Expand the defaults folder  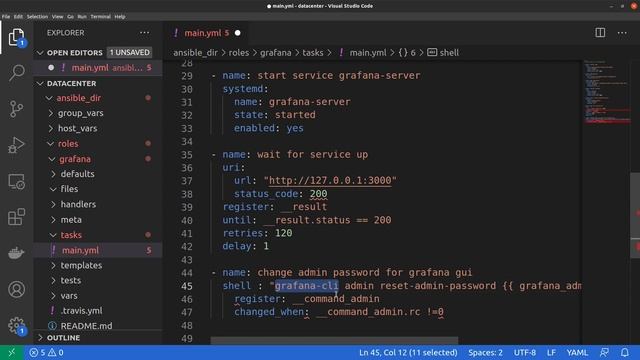(x=53, y=174)
